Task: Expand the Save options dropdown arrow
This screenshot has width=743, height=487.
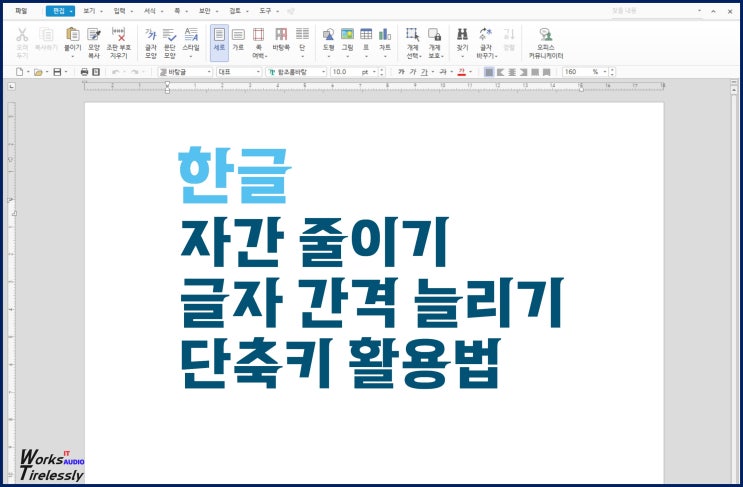Action: pos(66,72)
